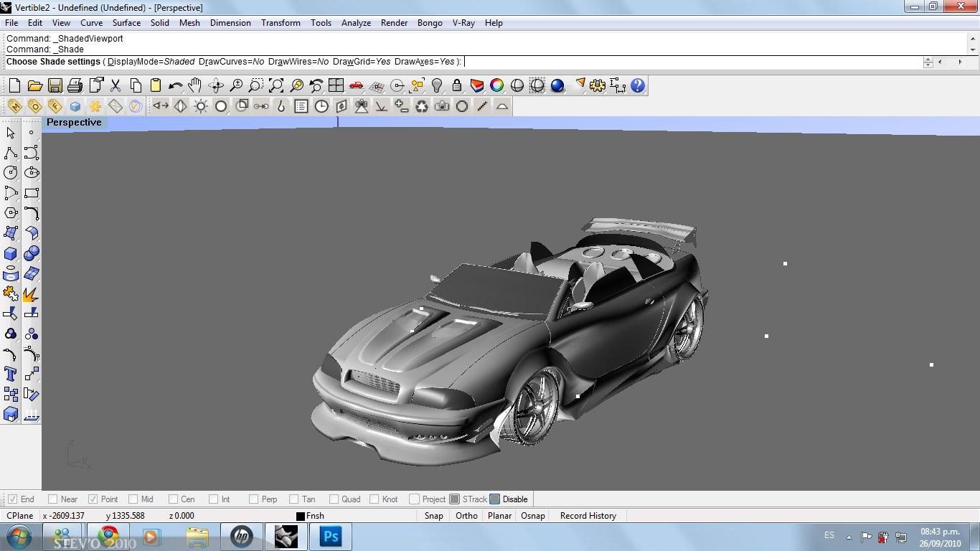Enable the Near object snap checkbox
The height and width of the screenshot is (551, 980).
coord(53,499)
